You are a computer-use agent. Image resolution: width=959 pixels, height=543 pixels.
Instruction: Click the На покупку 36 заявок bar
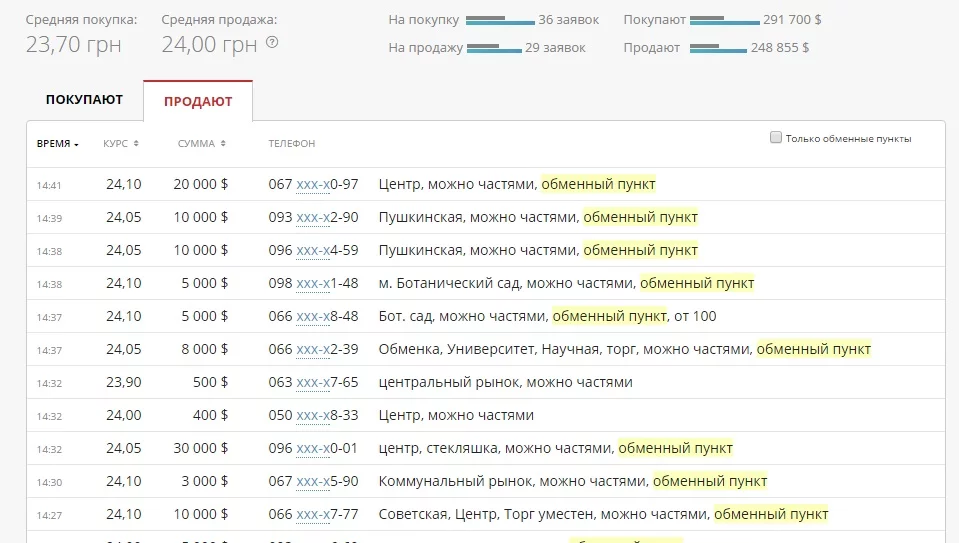point(500,21)
